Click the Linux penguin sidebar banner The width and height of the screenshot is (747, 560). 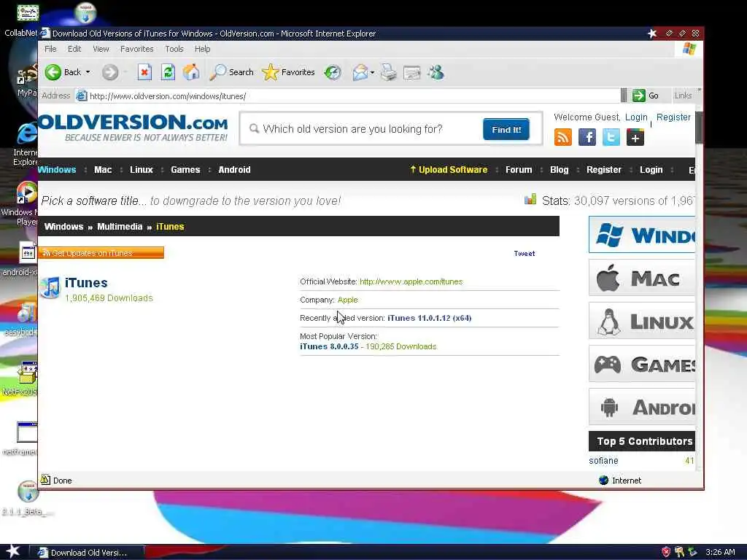642,321
